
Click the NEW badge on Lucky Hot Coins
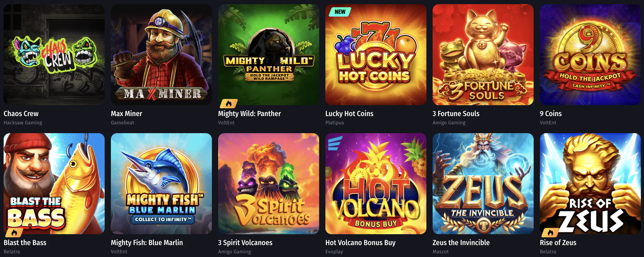click(x=340, y=12)
